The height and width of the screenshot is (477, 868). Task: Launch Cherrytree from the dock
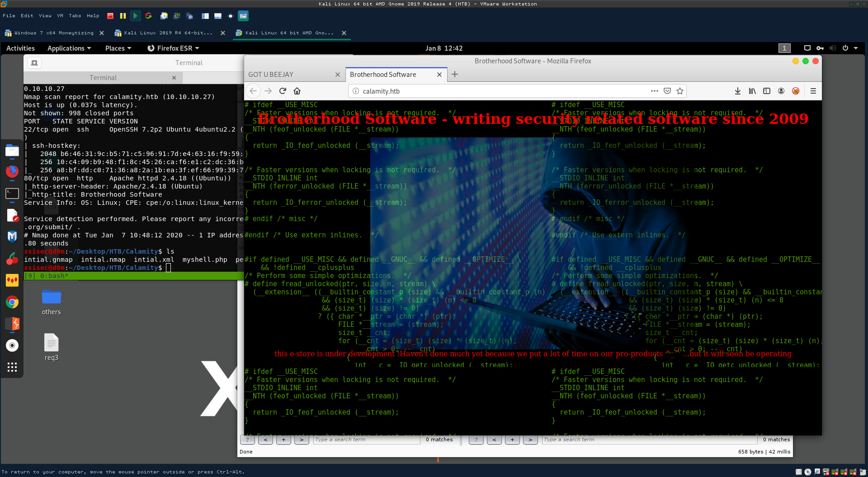click(x=12, y=259)
